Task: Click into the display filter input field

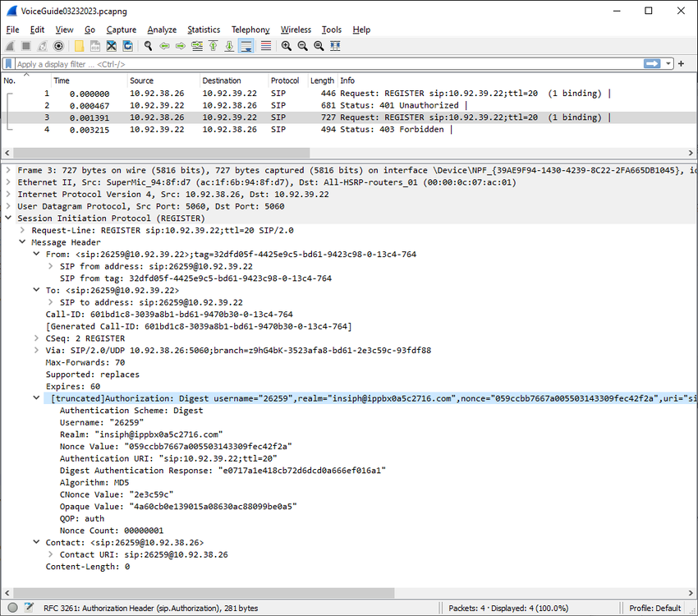Action: click(328, 64)
